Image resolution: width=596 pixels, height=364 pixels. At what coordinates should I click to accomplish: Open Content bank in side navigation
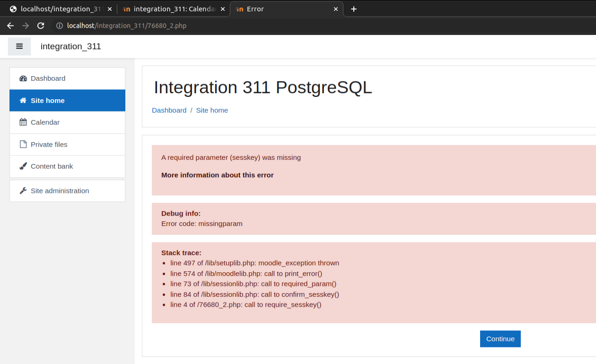(67, 166)
